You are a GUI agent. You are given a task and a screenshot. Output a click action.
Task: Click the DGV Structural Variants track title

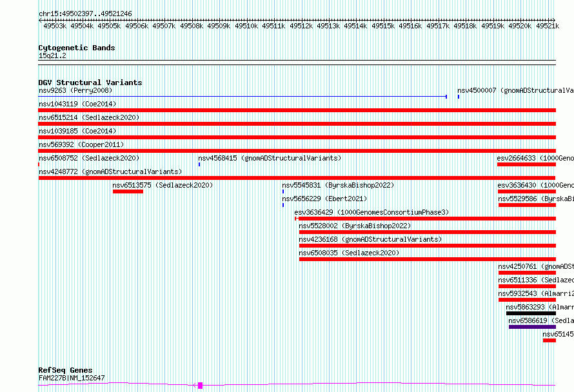[90, 83]
